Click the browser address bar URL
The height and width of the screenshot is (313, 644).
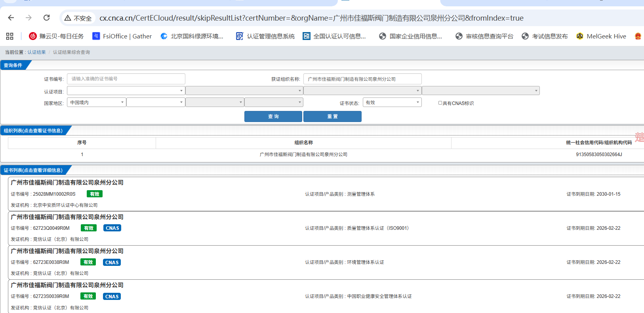(x=311, y=18)
